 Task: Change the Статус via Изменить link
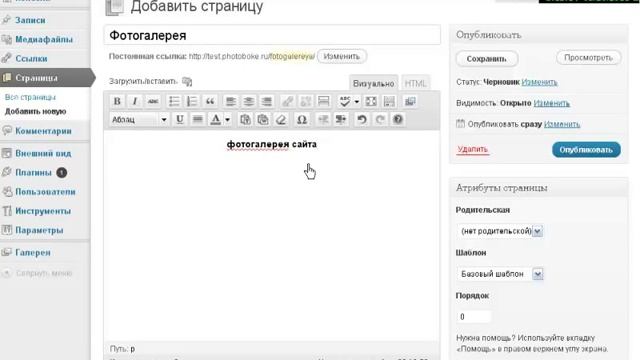[x=539, y=82]
